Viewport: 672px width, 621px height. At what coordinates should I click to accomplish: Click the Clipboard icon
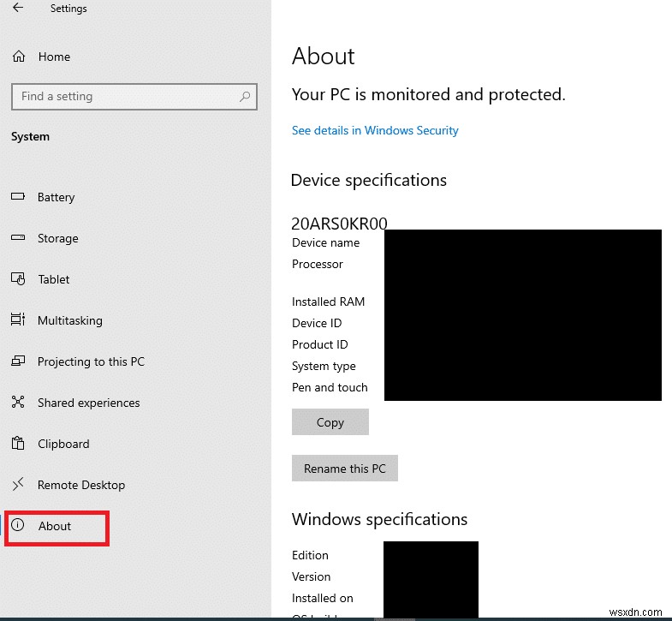(x=18, y=443)
